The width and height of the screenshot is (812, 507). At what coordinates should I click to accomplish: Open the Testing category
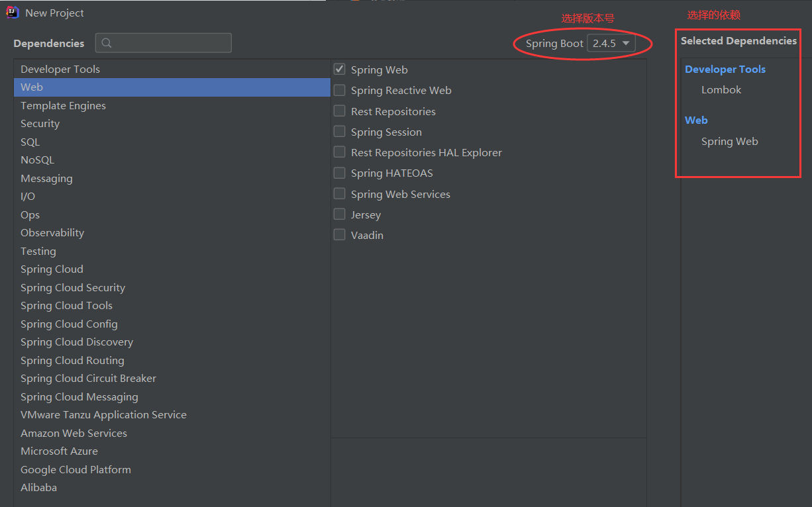(x=172, y=251)
